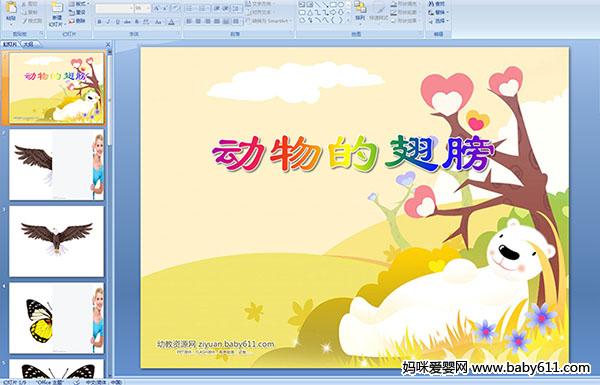Expand the shapes gallery More arrow
The image size is (600, 385).
coord(348,20)
